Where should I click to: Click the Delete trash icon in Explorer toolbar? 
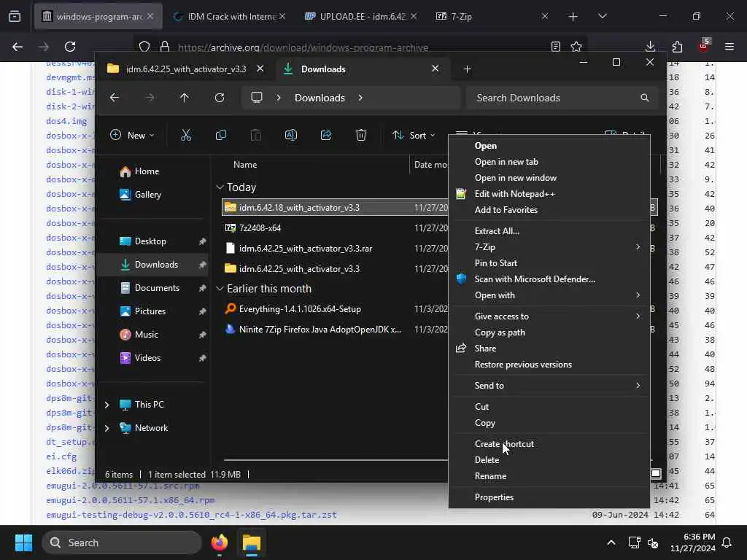(x=361, y=135)
